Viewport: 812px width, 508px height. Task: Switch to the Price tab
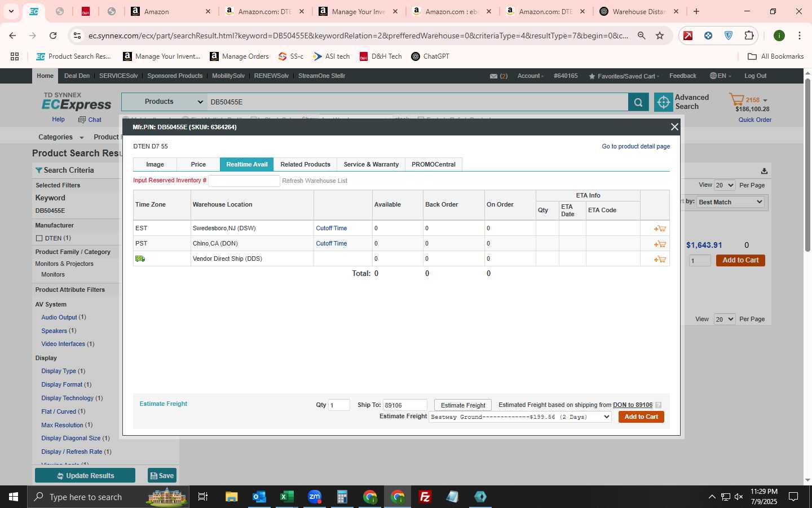198,164
